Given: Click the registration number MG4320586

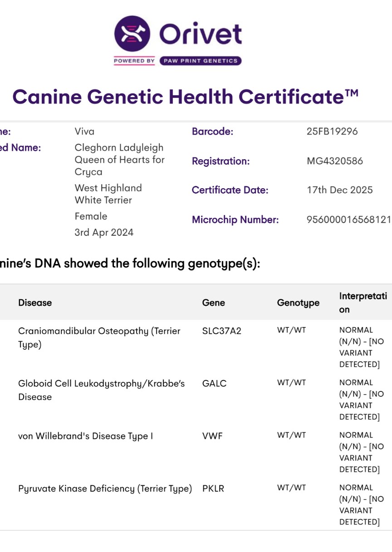Looking at the screenshot, I should click(x=335, y=161).
